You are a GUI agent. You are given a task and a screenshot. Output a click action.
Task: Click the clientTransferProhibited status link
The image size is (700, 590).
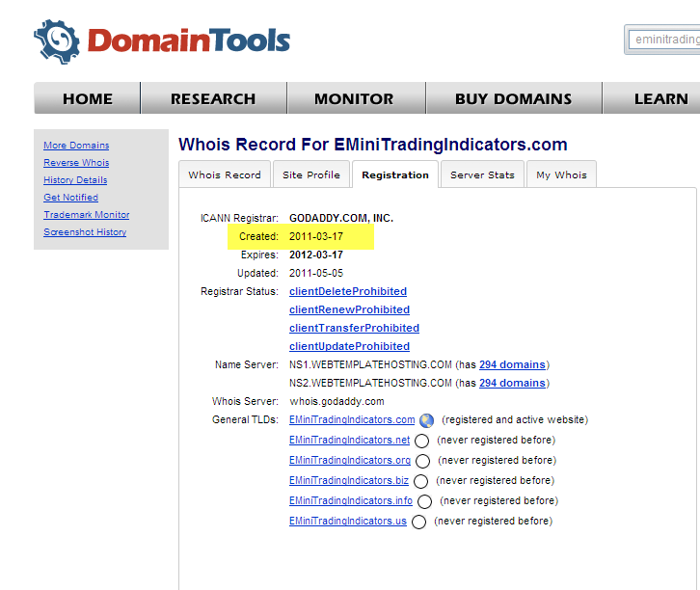pos(354,328)
